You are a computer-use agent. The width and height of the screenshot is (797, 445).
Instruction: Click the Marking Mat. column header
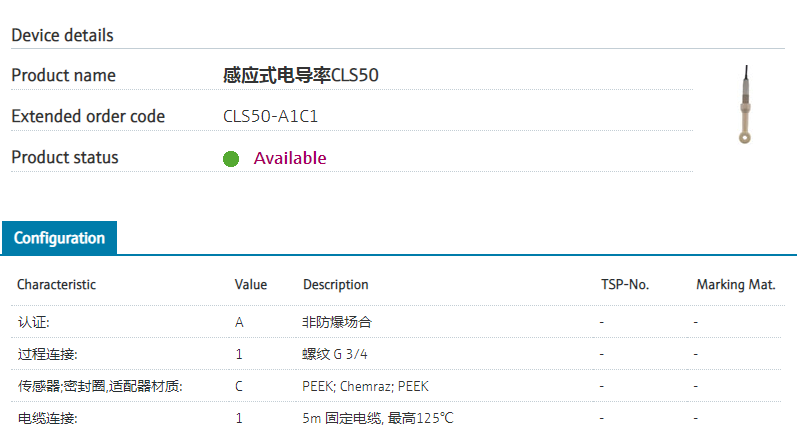[x=736, y=285]
